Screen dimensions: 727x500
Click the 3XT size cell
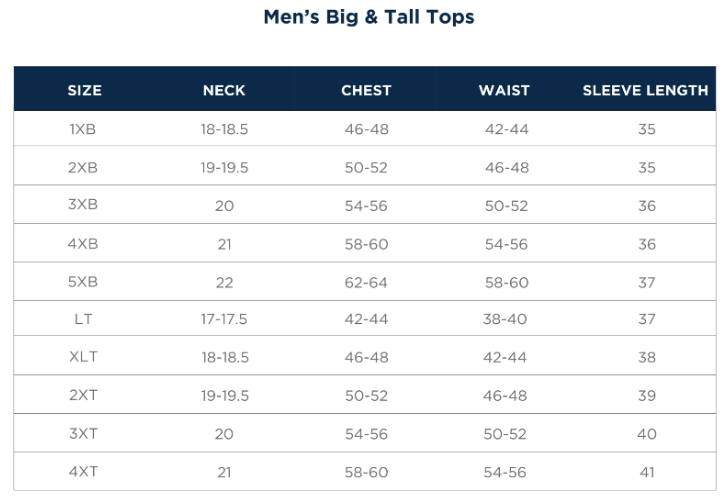coord(83,434)
